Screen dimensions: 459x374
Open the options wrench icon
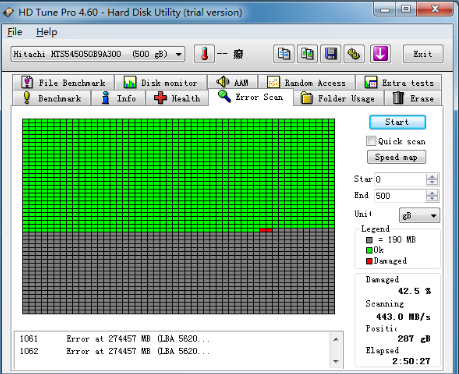point(354,54)
